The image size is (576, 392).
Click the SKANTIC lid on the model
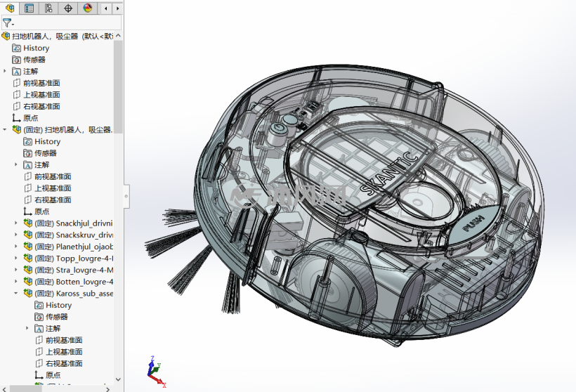pyautogui.click(x=390, y=173)
